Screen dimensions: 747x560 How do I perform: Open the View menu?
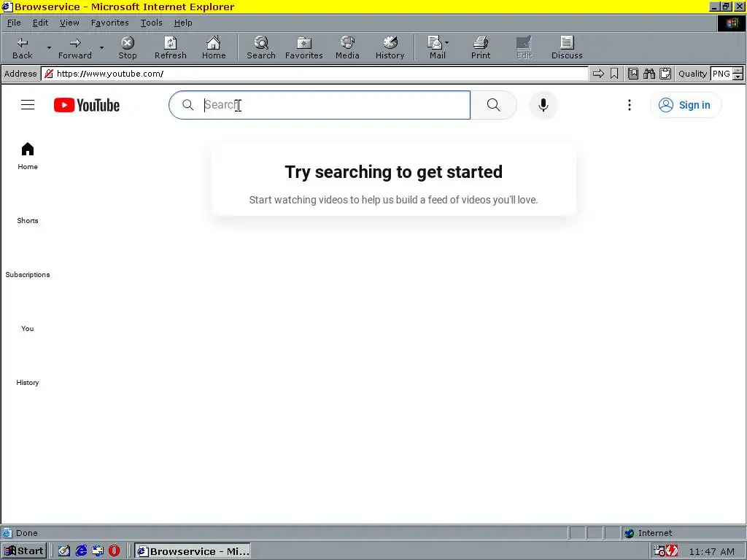69,23
